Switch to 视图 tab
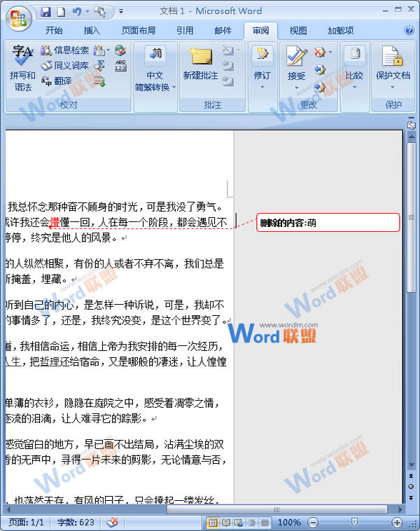420x531 pixels. pyautogui.click(x=298, y=31)
